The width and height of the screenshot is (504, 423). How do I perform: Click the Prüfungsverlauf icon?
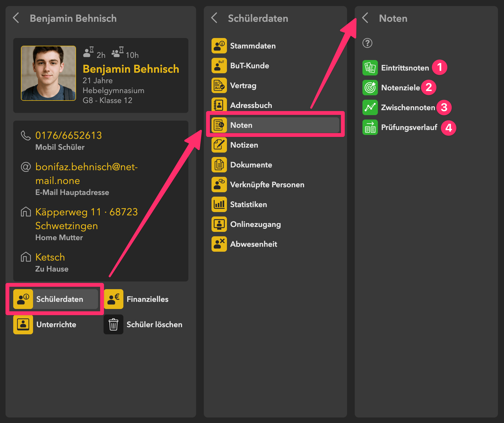coord(370,127)
